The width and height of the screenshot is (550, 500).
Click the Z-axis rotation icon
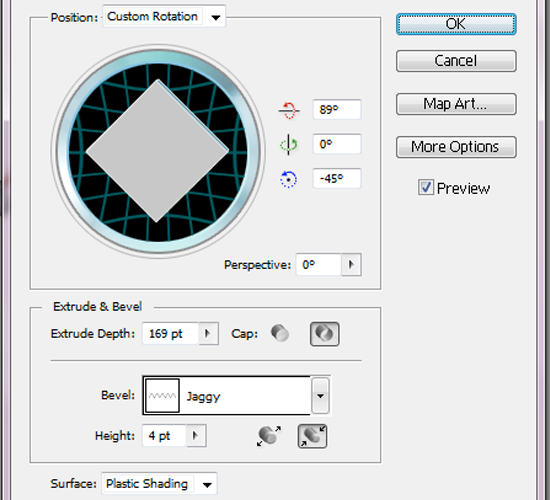tap(288, 179)
